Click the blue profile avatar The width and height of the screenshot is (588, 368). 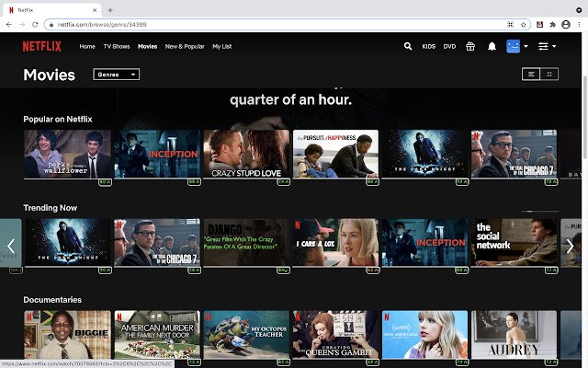point(513,46)
